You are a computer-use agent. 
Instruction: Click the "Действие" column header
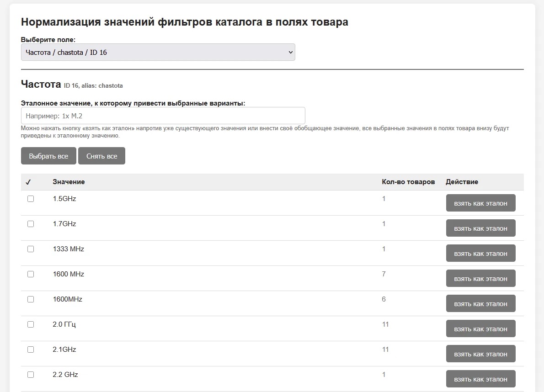pyautogui.click(x=462, y=182)
